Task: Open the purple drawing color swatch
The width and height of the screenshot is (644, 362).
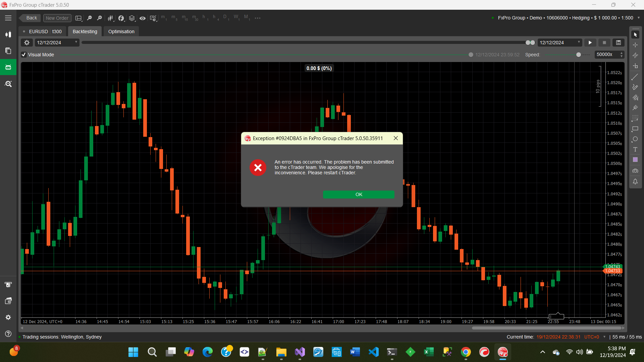Action: 635,160
